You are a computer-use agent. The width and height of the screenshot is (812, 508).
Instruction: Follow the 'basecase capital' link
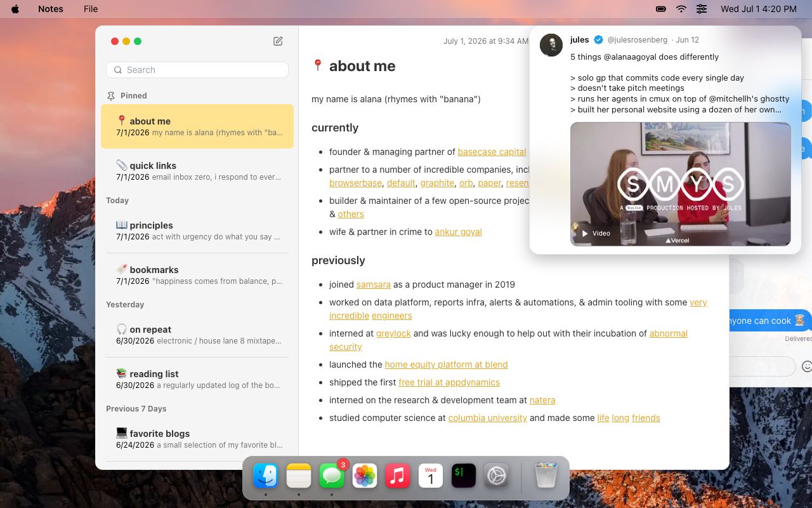(x=492, y=152)
